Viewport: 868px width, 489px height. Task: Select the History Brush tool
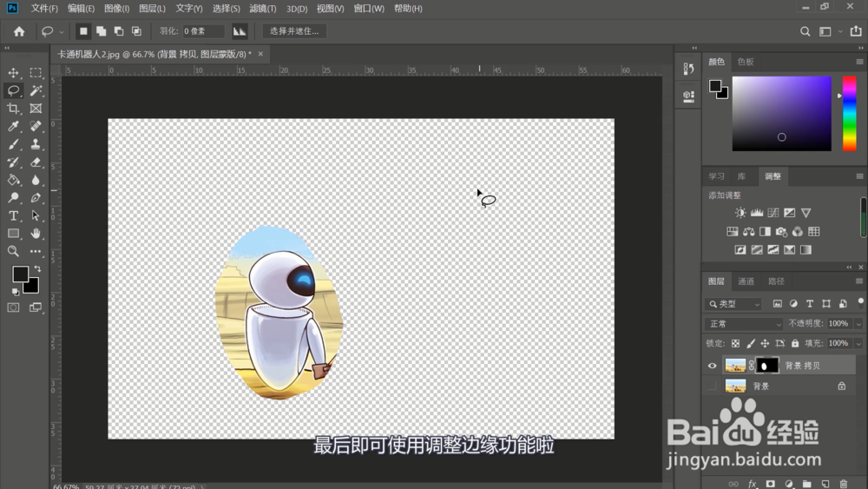[x=13, y=162]
